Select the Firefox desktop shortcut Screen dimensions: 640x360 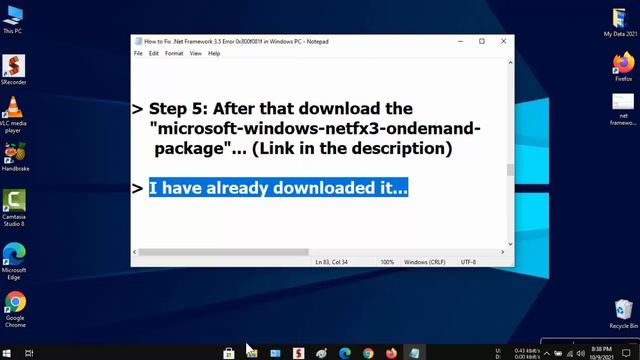click(x=623, y=67)
